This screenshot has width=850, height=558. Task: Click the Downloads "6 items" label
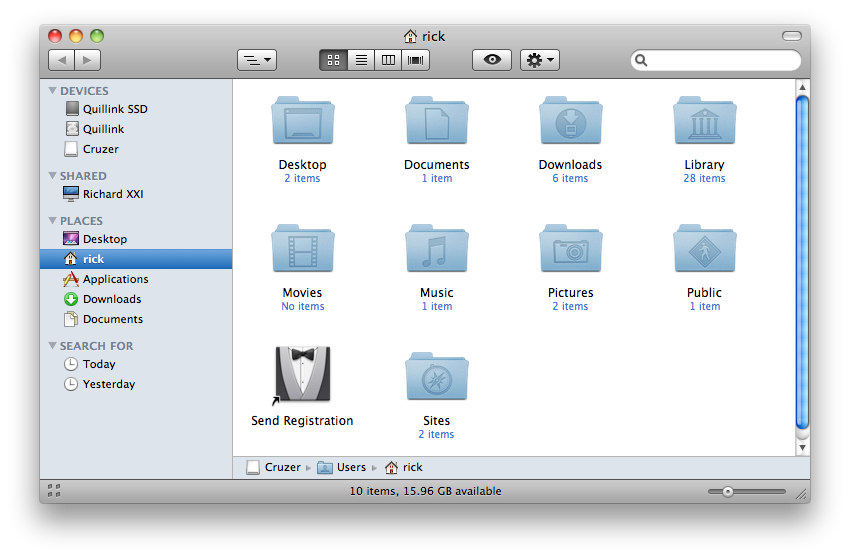pyautogui.click(x=570, y=178)
